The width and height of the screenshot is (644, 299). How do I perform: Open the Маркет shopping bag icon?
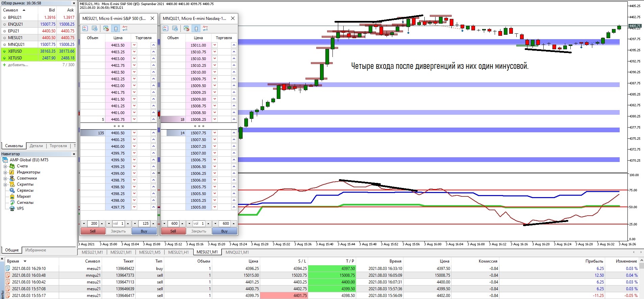[x=12, y=196]
